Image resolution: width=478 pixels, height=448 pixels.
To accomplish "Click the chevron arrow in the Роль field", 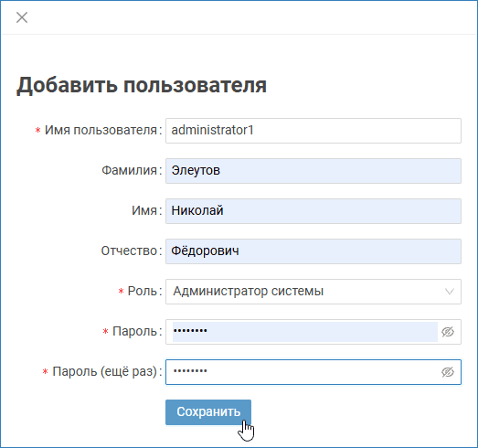I will point(450,292).
